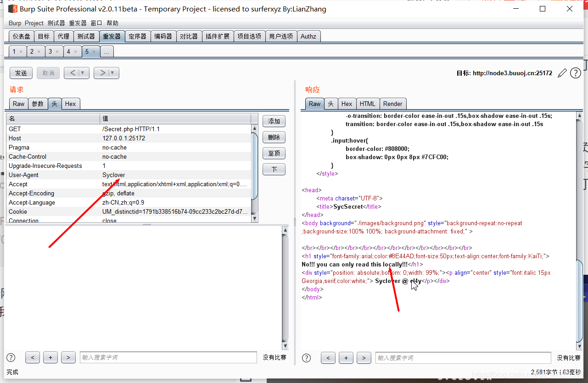Close Repeater tab 1
This screenshot has height=383, width=588.
point(21,52)
